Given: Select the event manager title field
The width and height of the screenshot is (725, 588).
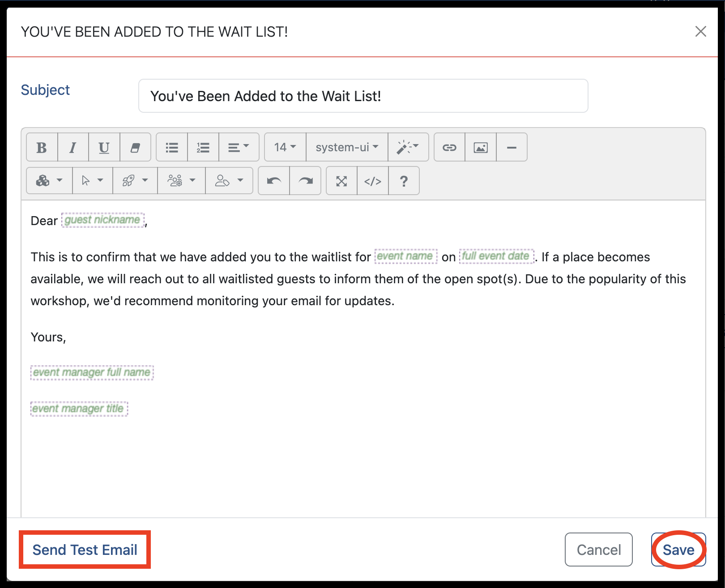Looking at the screenshot, I should click(x=79, y=409).
